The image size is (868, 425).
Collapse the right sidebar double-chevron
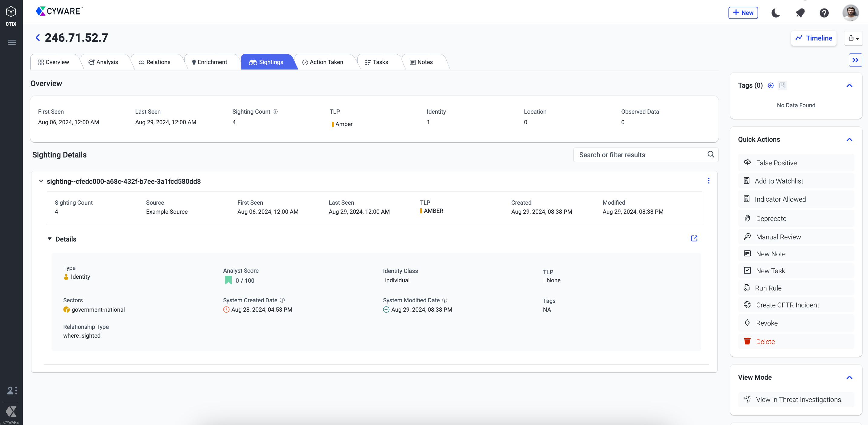point(855,60)
